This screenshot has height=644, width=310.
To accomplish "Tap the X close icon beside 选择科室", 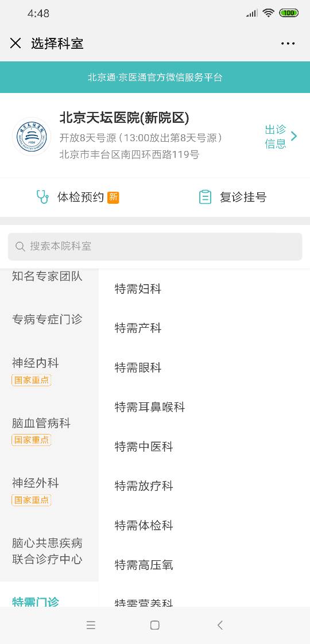I will point(15,43).
